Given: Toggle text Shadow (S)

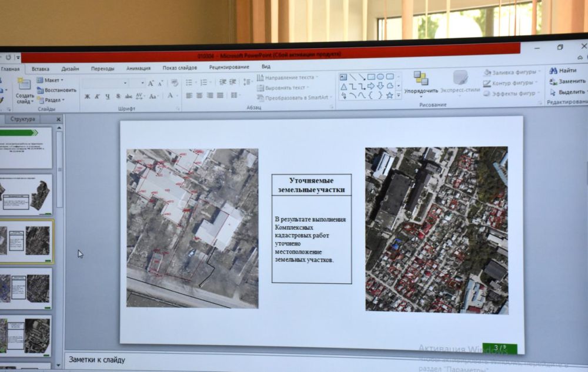Looking at the screenshot, I should pyautogui.click(x=118, y=96).
